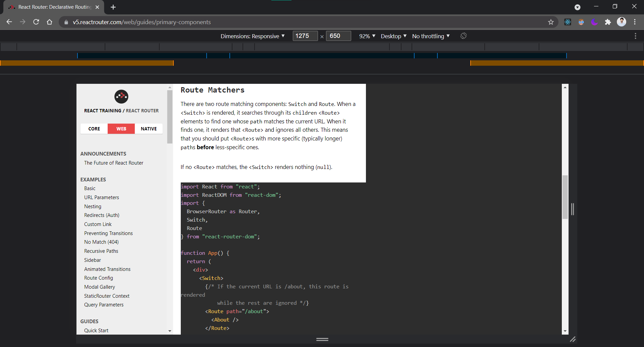The width and height of the screenshot is (644, 347).
Task: Edit the viewport width field showing 1275
Action: click(x=305, y=36)
